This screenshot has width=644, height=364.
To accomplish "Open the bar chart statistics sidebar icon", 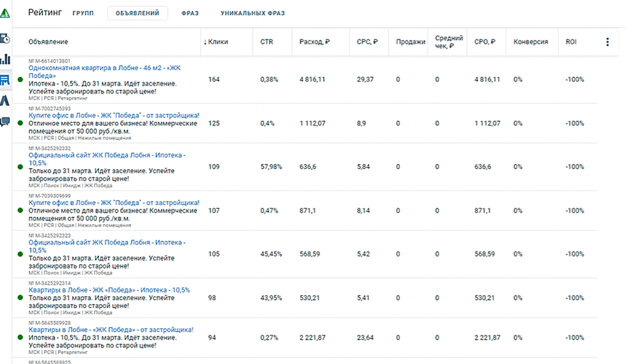I will click(x=5, y=59).
